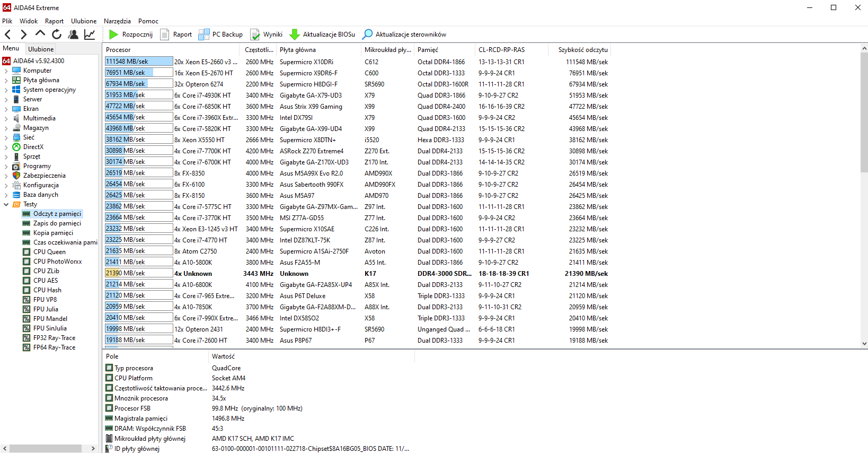Screen dimensions: 868x453
Task: Select FPU Mandel test item
Action: pos(50,319)
